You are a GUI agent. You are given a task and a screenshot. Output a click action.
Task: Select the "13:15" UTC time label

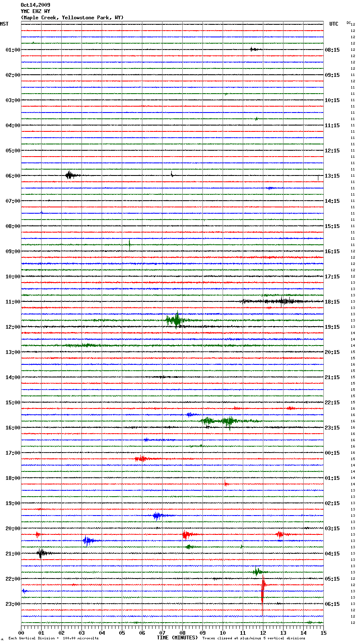point(332,176)
